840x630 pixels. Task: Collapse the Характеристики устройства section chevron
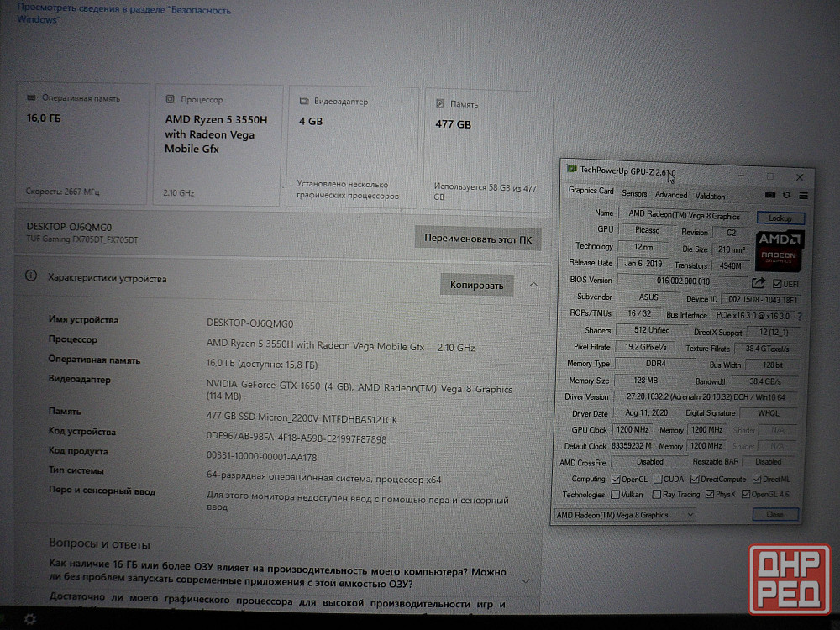(533, 285)
